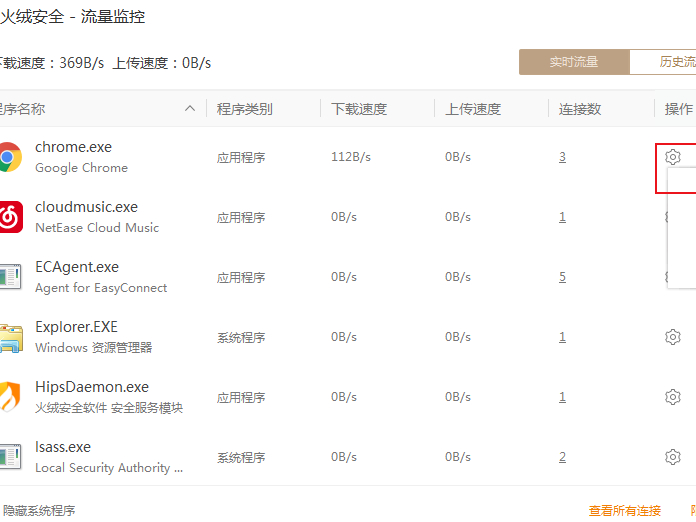Viewport: 696px width, 522px height.
Task: Sort by 连接数 column header
Action: tap(580, 109)
